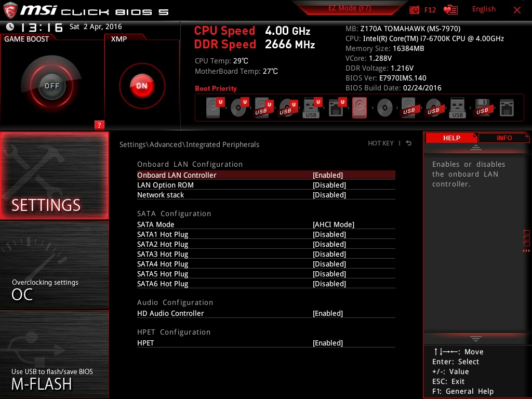This screenshot has height=399, width=532.
Task: Click the F1: General Help hint
Action: [x=463, y=391]
